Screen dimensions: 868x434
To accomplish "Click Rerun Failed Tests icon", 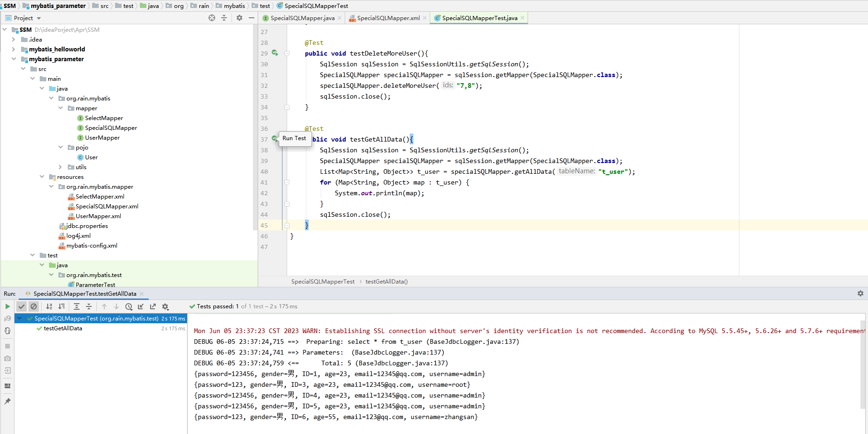I will pyautogui.click(x=7, y=319).
